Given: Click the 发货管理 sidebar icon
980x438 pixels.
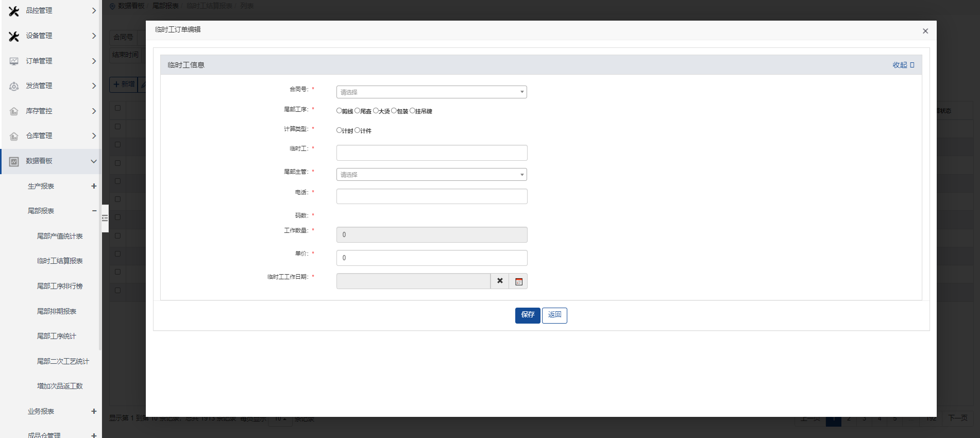Looking at the screenshot, I should [x=14, y=86].
